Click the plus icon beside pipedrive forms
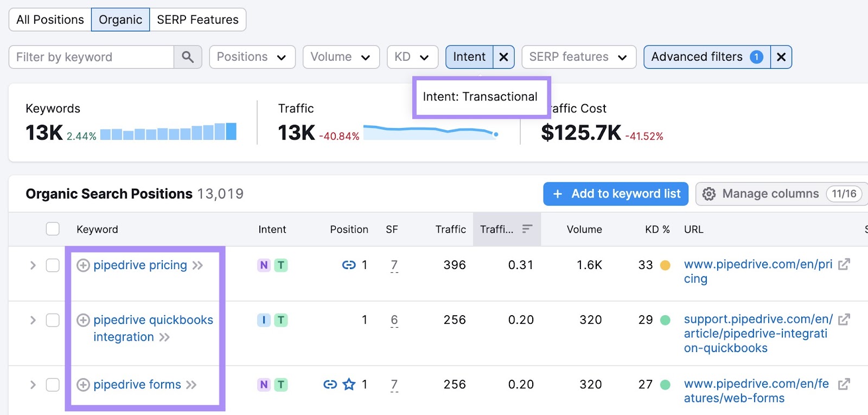 (x=83, y=385)
